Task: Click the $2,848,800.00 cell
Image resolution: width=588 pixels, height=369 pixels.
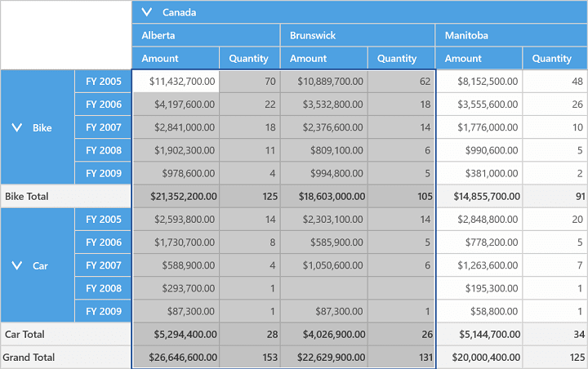Action: (x=479, y=220)
